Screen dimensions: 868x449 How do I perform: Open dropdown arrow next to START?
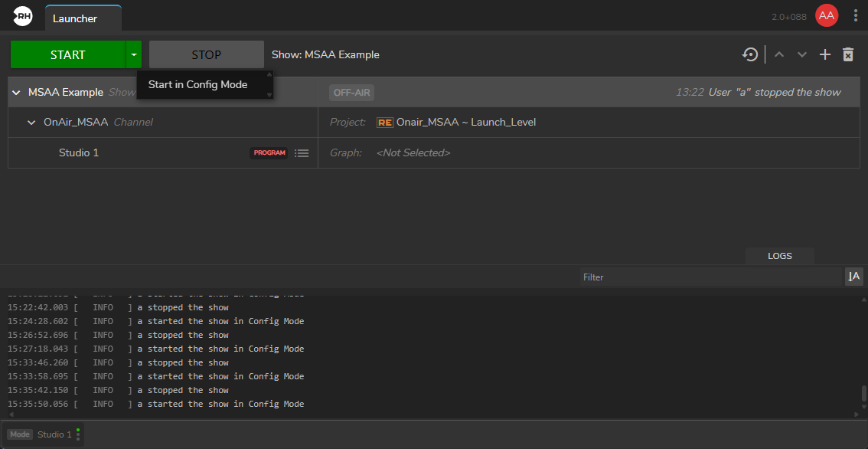coord(134,54)
